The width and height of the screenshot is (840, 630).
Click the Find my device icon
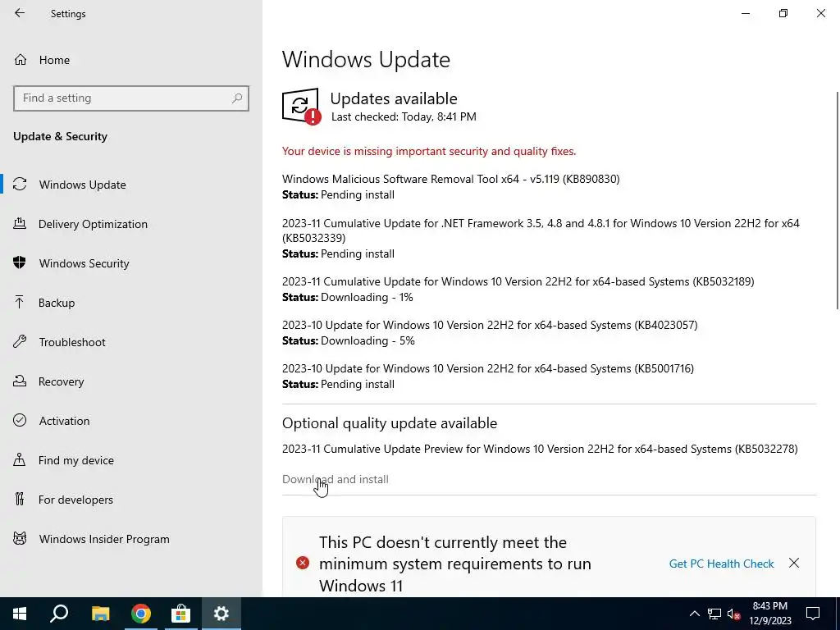point(20,459)
